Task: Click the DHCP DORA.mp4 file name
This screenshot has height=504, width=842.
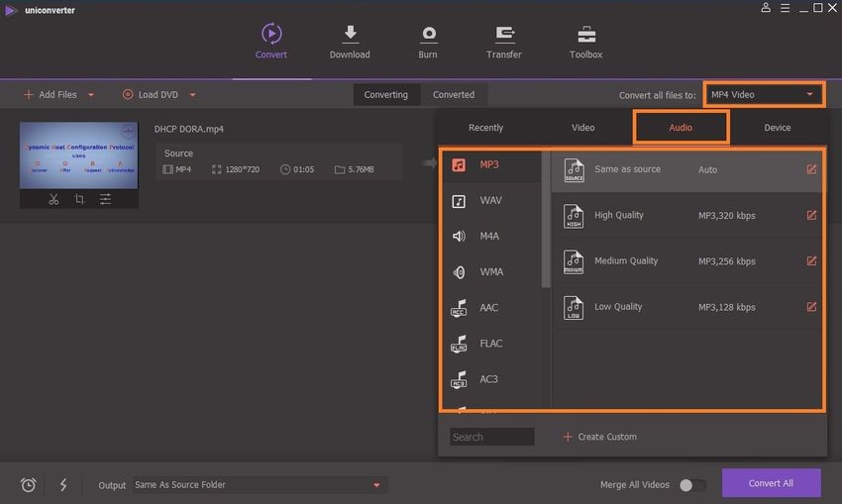Action: [x=189, y=129]
